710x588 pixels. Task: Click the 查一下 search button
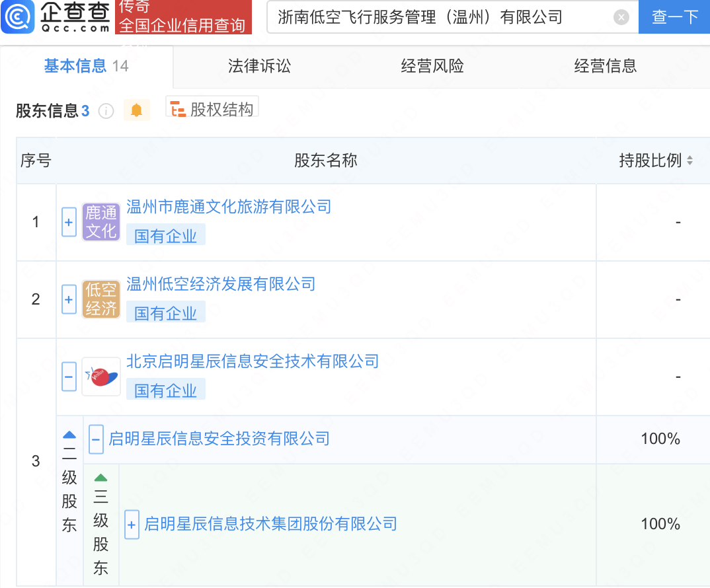coord(674,17)
